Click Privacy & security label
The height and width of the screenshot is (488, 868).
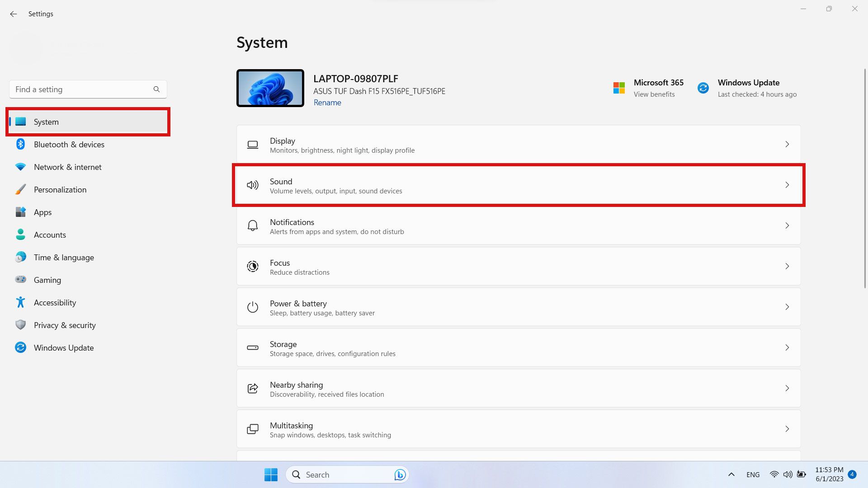[x=65, y=325]
